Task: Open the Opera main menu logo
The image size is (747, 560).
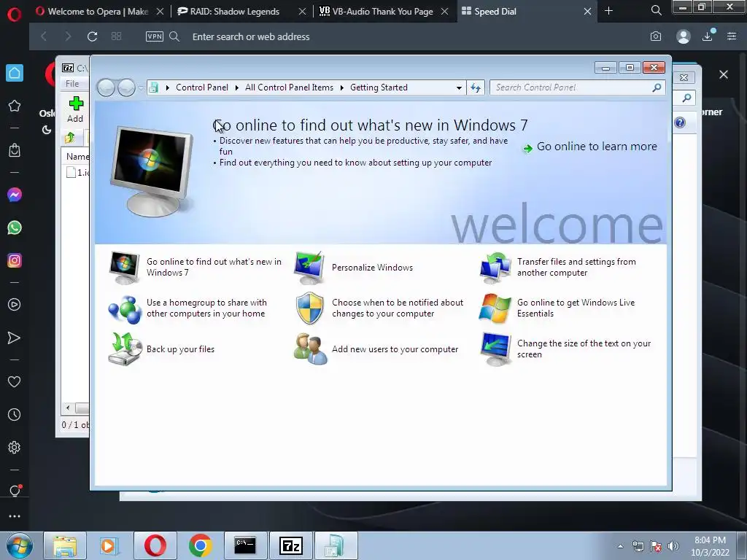Action: [15, 15]
